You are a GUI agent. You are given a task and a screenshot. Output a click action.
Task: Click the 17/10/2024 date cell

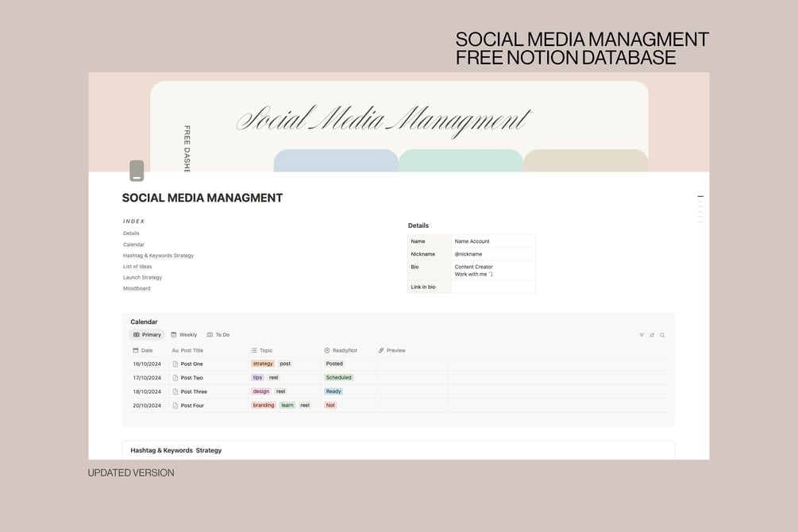(147, 378)
